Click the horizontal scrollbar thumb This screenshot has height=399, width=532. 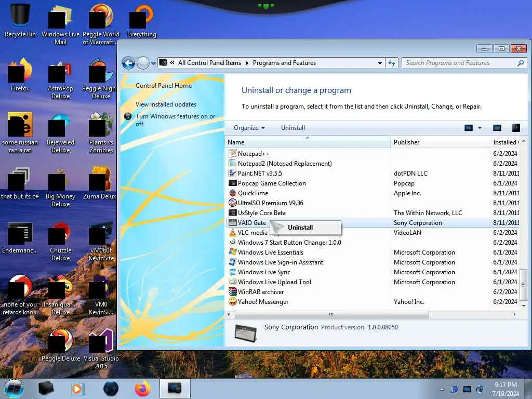click(331, 314)
